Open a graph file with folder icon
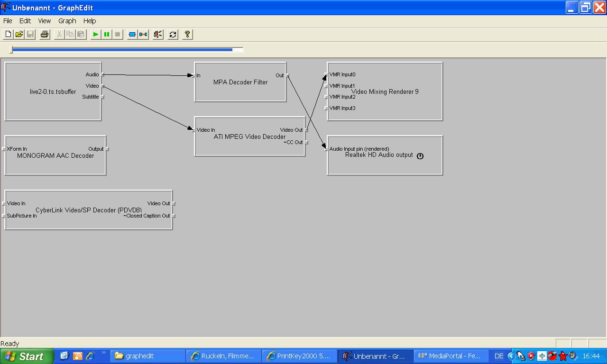Image resolution: width=607 pixels, height=364 pixels. tap(19, 34)
